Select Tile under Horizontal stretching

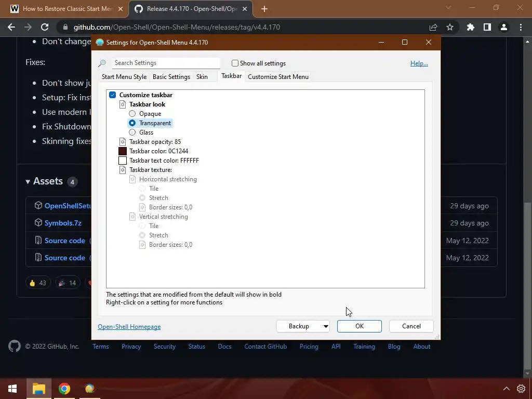point(142,189)
